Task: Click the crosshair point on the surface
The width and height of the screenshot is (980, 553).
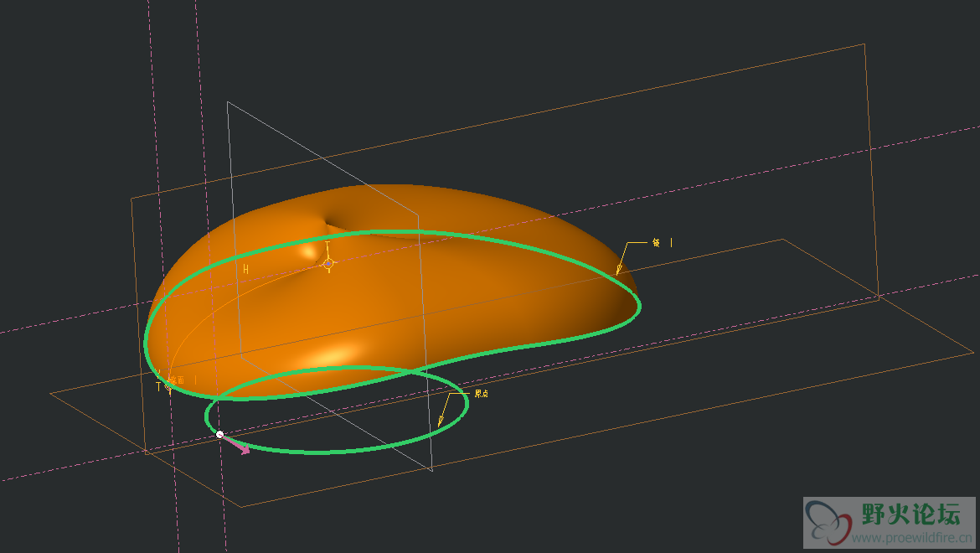Action: click(328, 264)
